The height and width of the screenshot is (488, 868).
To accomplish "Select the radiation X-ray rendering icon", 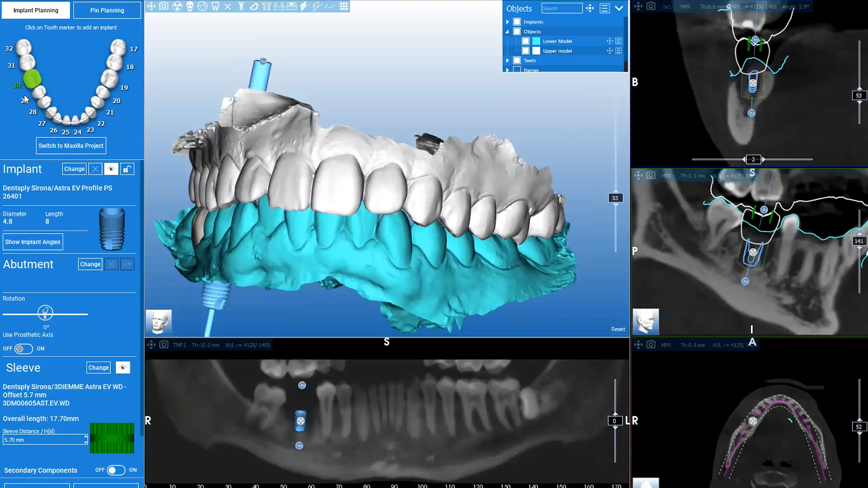I will coord(177,6).
